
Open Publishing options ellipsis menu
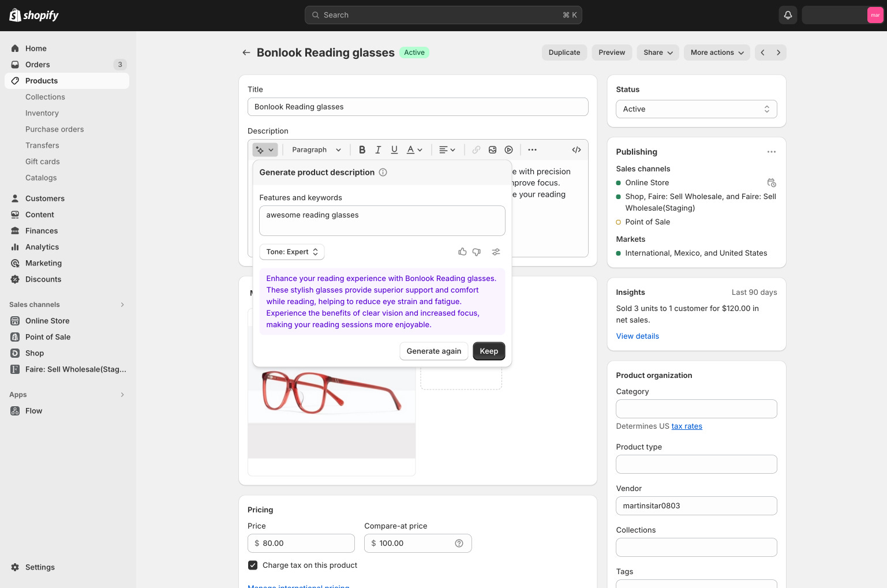[772, 152]
